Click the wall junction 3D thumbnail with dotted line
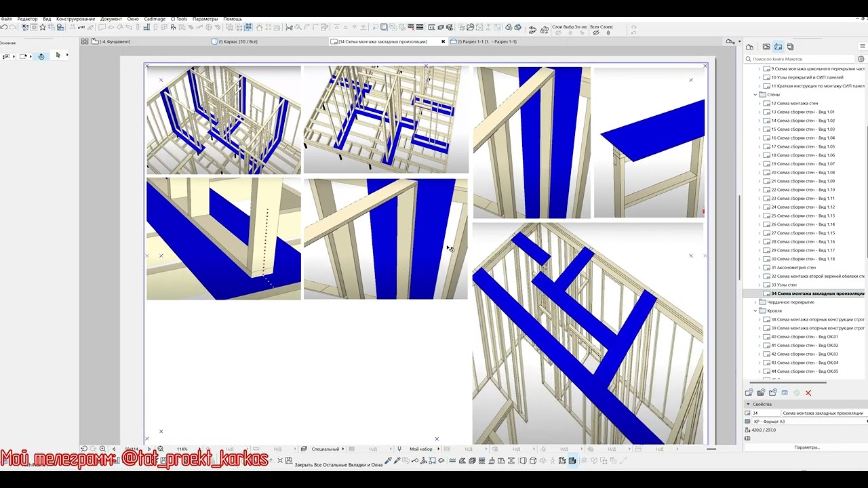This screenshot has height=488, width=868. click(x=224, y=239)
